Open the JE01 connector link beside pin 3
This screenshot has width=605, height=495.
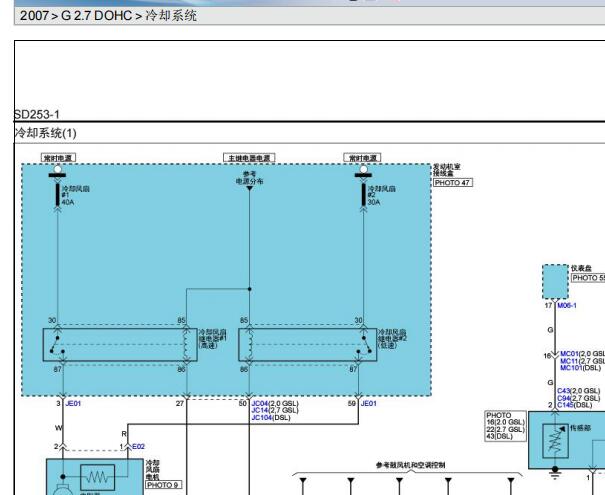[x=73, y=404]
